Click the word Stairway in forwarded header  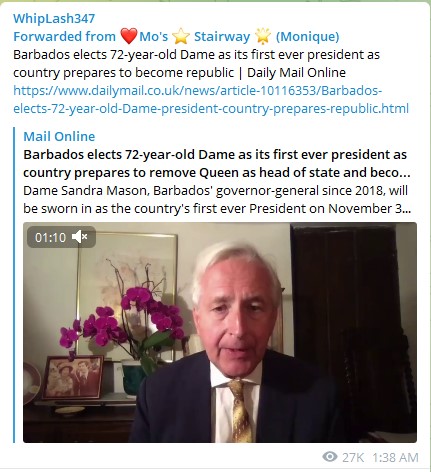(222, 36)
